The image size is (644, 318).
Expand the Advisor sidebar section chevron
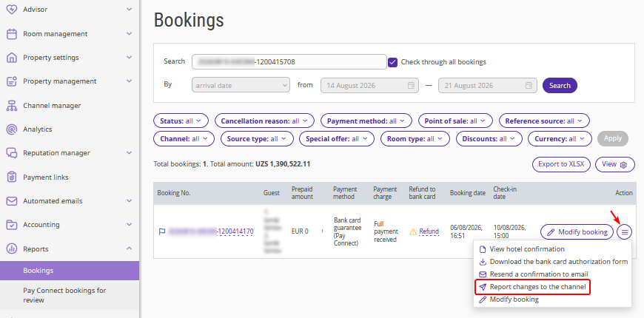(130, 9)
